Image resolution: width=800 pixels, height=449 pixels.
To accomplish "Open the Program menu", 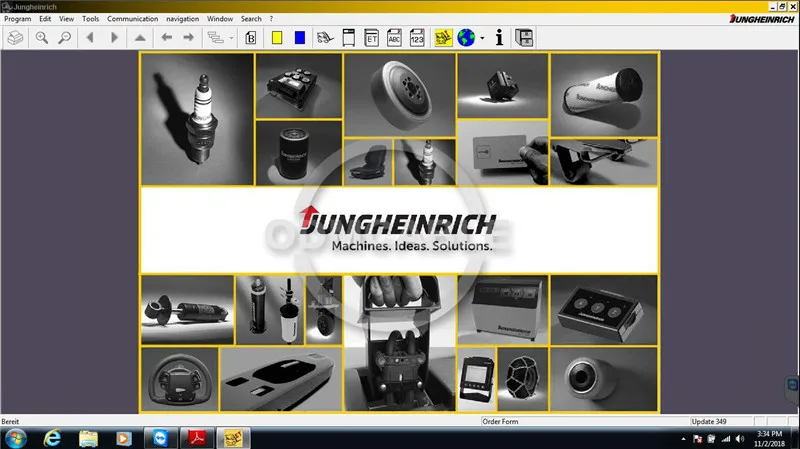I will coord(18,19).
